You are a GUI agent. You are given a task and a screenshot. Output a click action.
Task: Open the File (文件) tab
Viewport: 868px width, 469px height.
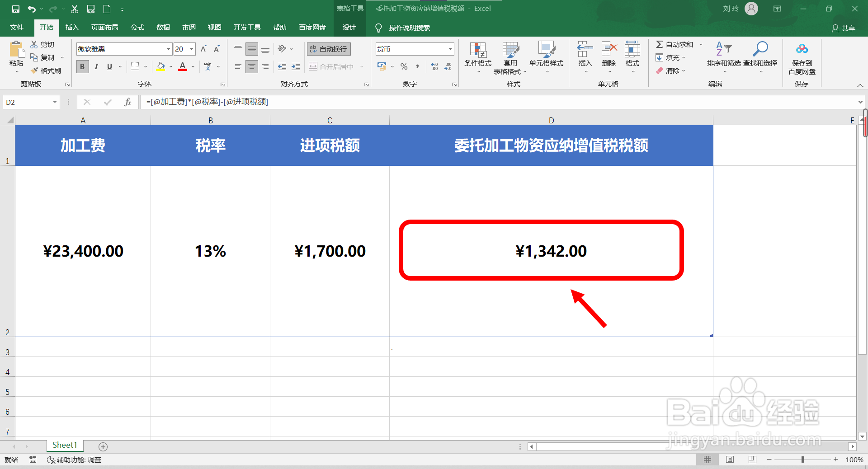tap(17, 28)
